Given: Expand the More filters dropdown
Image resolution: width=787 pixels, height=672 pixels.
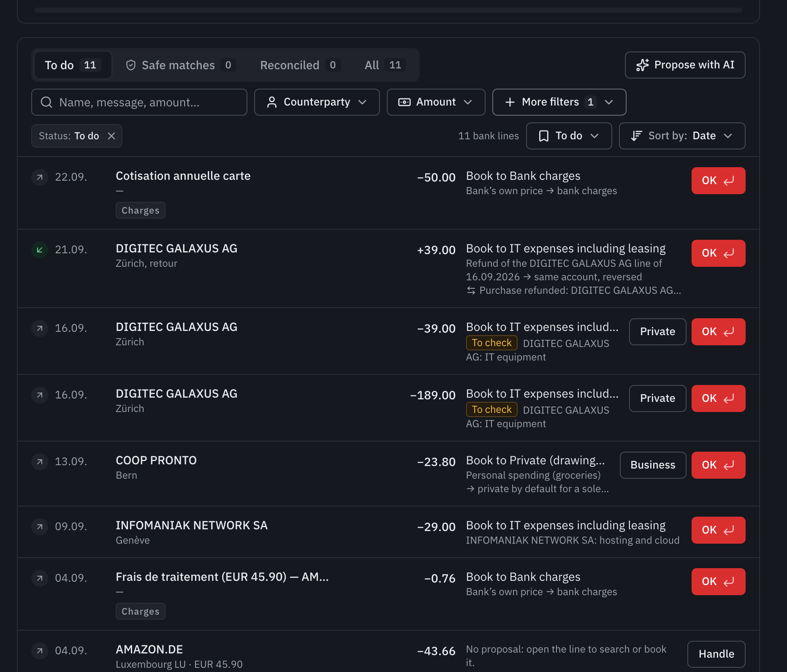Looking at the screenshot, I should (559, 102).
